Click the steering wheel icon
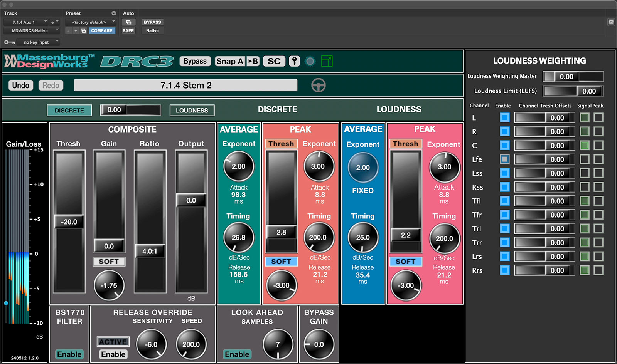617x364 pixels. [x=318, y=85]
